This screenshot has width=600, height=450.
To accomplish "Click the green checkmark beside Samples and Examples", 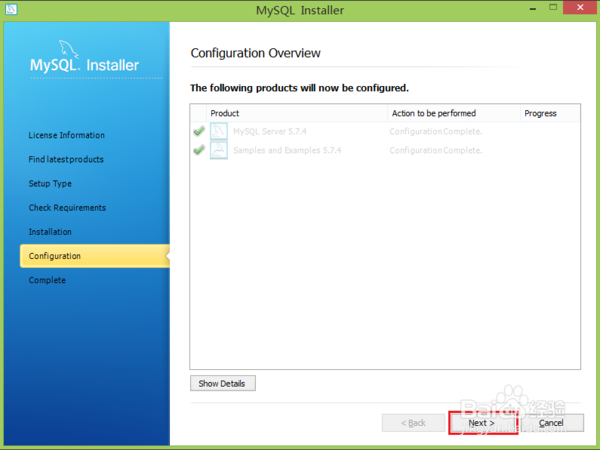I will click(x=199, y=150).
